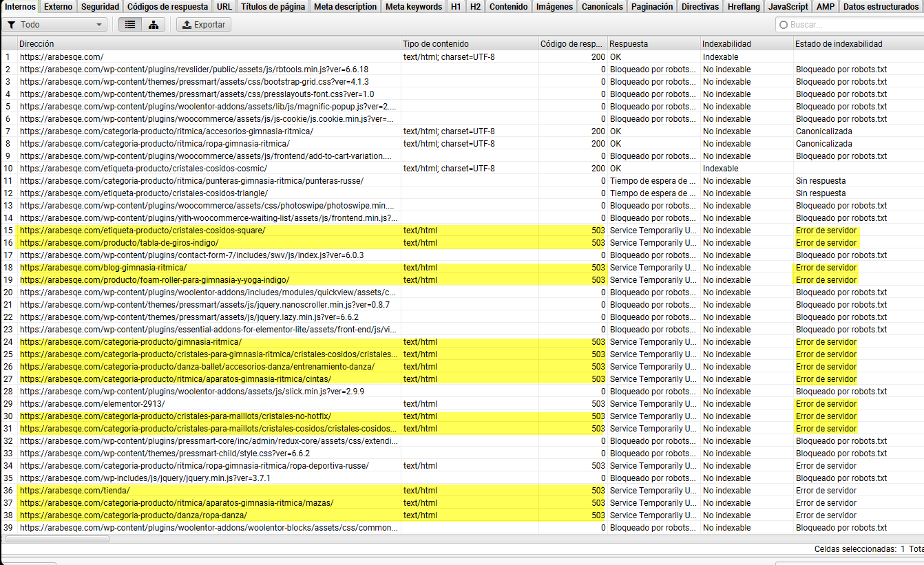Switch to the Canonicals tab
Viewport: 924px width, 565px height.
coord(602,7)
